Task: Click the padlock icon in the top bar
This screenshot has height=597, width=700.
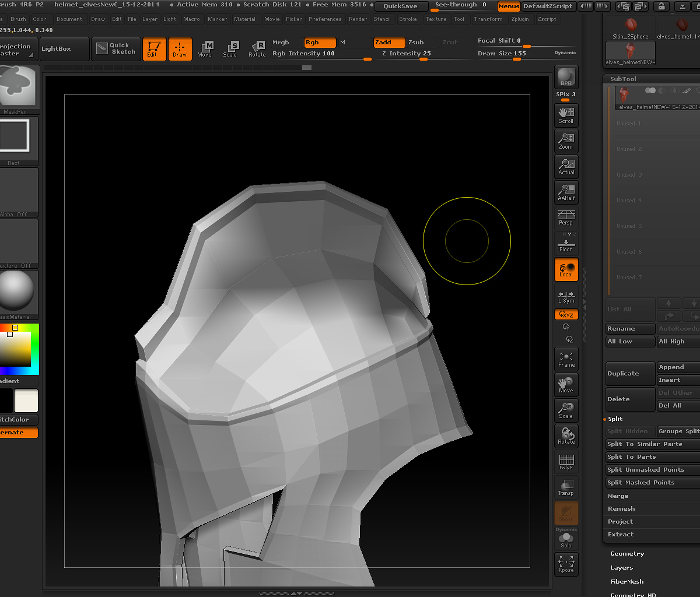Action: tap(661, 6)
